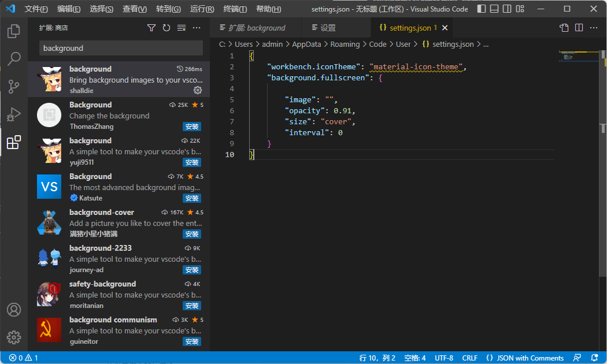Open customize layout icon in title bar
The height and width of the screenshot is (364, 607).
(x=520, y=9)
